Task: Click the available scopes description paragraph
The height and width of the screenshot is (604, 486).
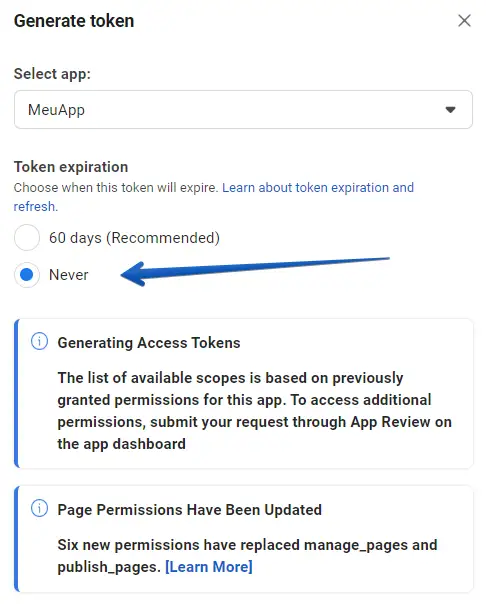Action: [x=254, y=411]
